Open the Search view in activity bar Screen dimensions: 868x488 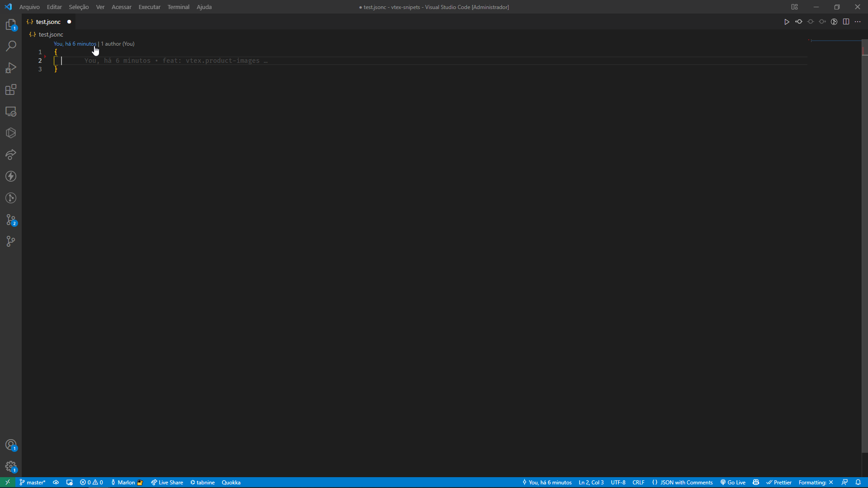point(11,46)
